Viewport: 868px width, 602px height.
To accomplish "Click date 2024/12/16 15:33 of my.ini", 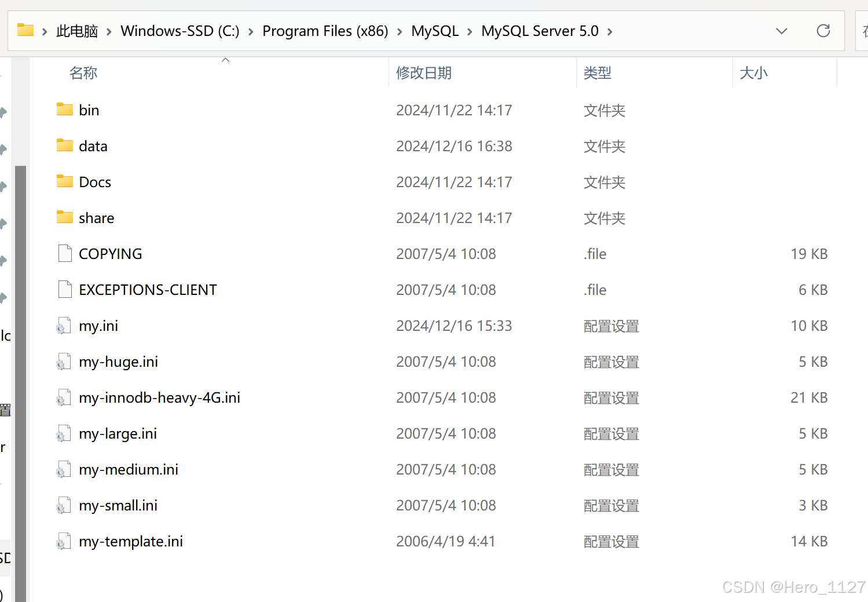I will pos(454,326).
